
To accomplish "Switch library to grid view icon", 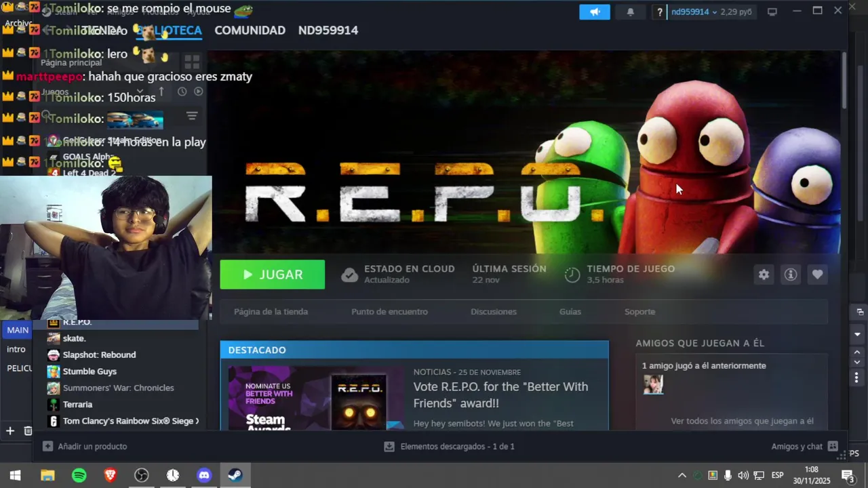I will pyautogui.click(x=192, y=62).
